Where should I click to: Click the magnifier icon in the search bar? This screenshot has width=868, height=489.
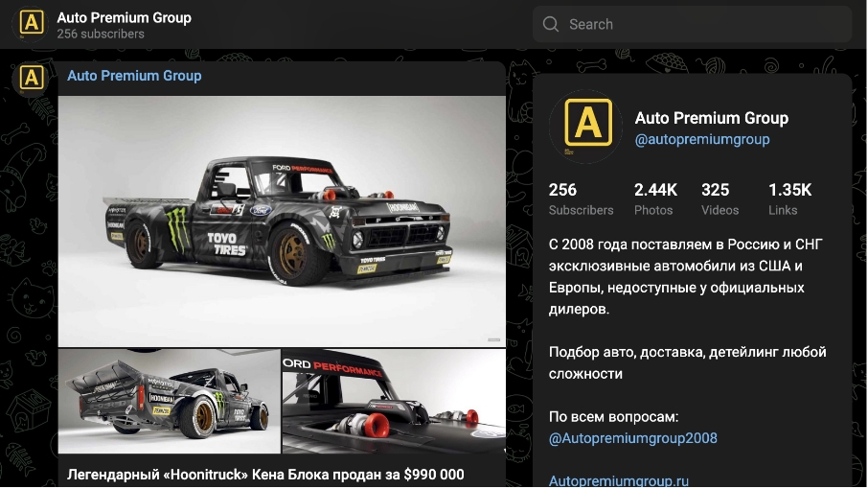pos(550,24)
